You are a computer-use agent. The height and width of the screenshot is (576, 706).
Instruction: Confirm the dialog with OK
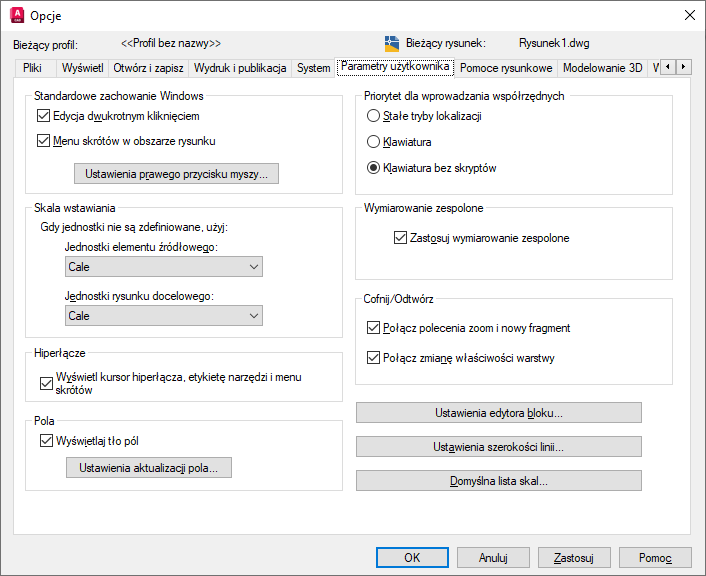coord(412,557)
